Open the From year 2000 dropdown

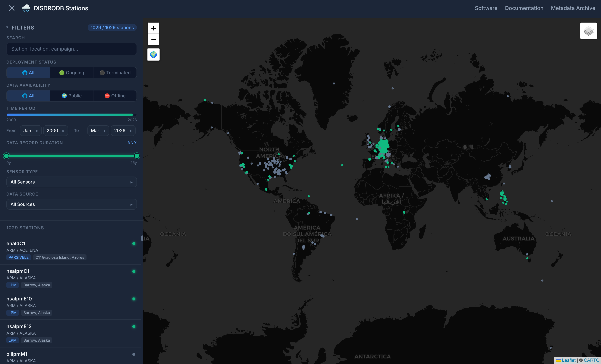pos(56,131)
